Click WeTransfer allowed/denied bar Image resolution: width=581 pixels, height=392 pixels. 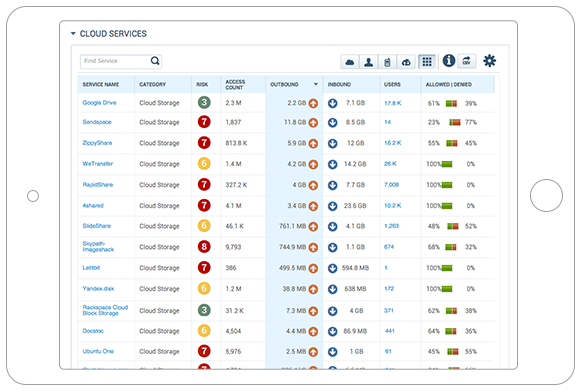click(447, 164)
